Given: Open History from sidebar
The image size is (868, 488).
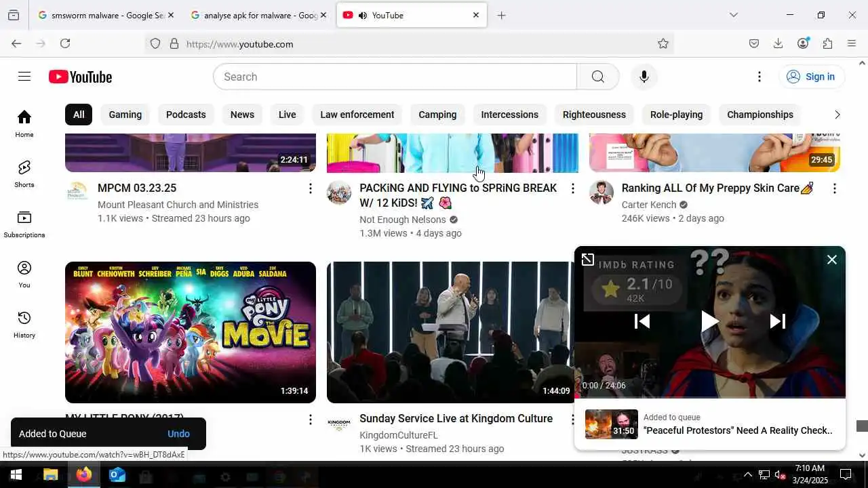Looking at the screenshot, I should [24, 324].
